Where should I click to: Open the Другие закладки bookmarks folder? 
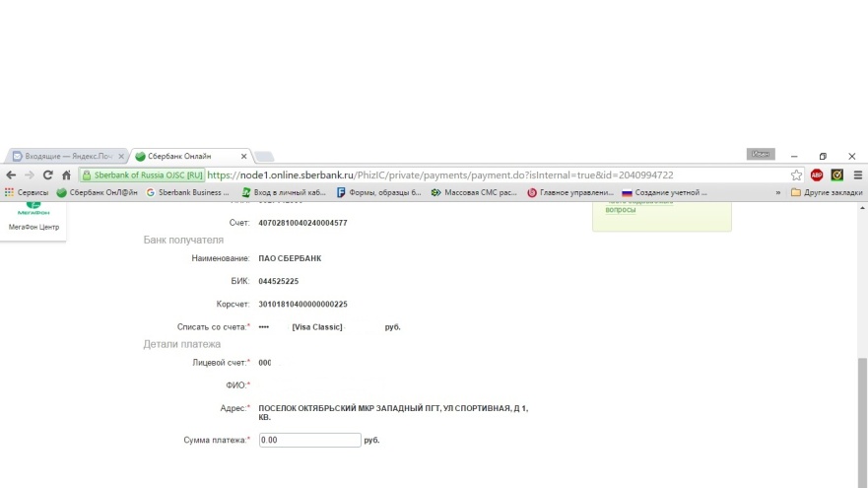point(826,192)
